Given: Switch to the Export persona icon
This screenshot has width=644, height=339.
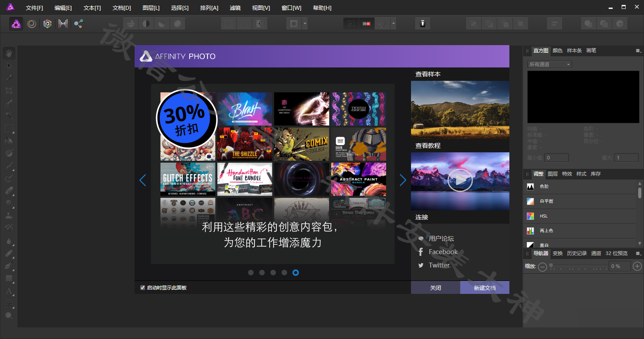Looking at the screenshot, I should coord(79,24).
